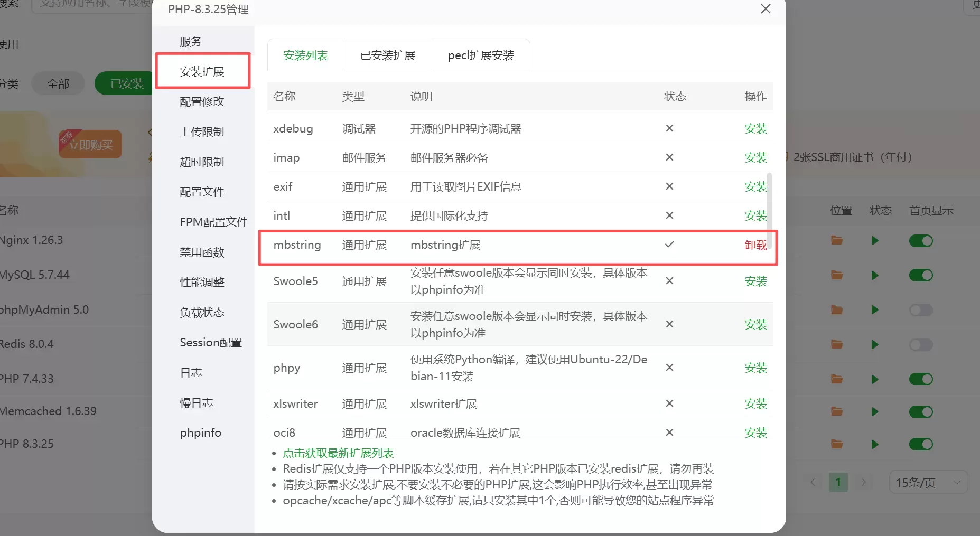Toggle homepage display for phpMyAdmin 5.0

click(x=921, y=310)
